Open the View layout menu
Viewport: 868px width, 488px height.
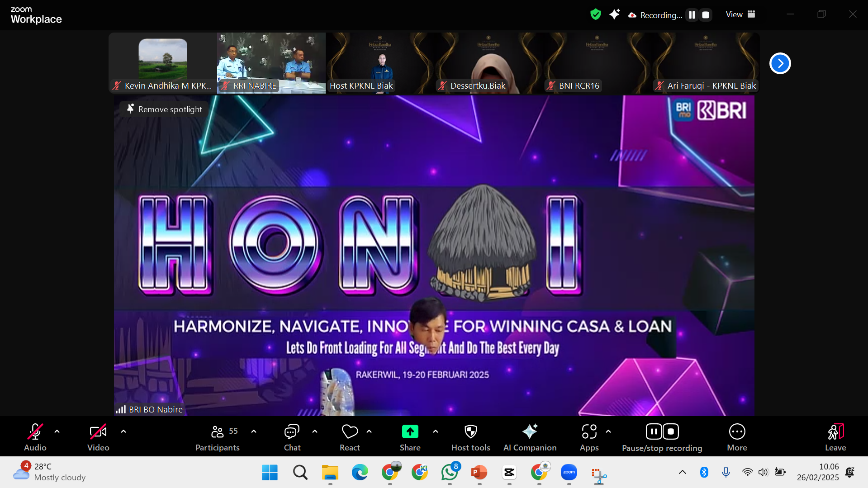tap(740, 14)
